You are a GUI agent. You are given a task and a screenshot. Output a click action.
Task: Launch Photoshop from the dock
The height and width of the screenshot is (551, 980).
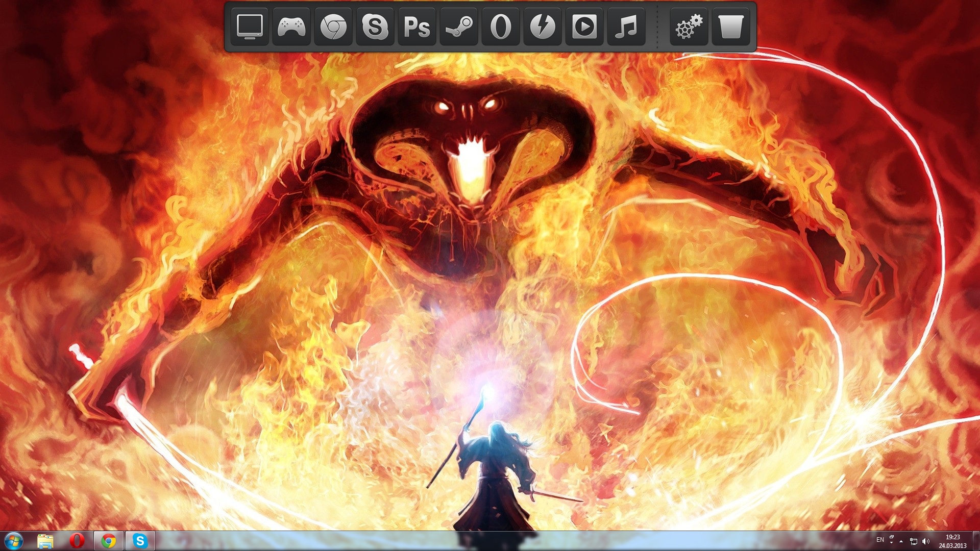(417, 27)
